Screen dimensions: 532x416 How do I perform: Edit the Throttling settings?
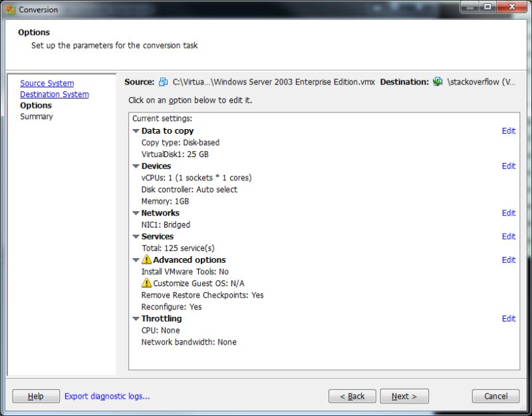(x=509, y=318)
